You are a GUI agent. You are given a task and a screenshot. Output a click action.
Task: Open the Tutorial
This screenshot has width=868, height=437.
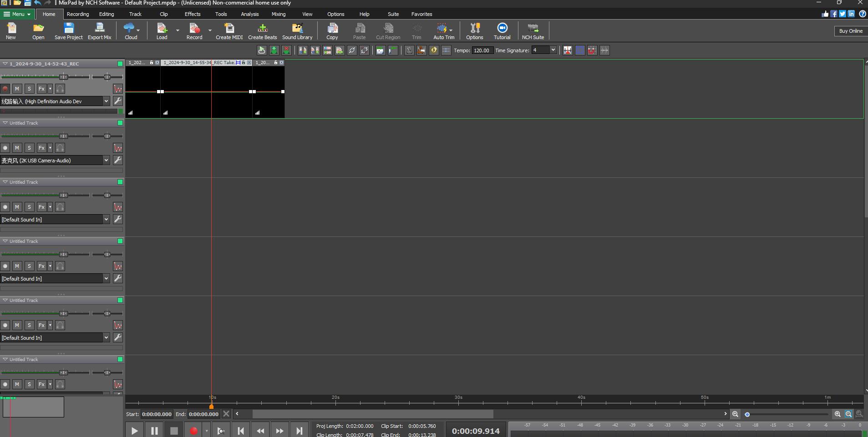(x=502, y=30)
